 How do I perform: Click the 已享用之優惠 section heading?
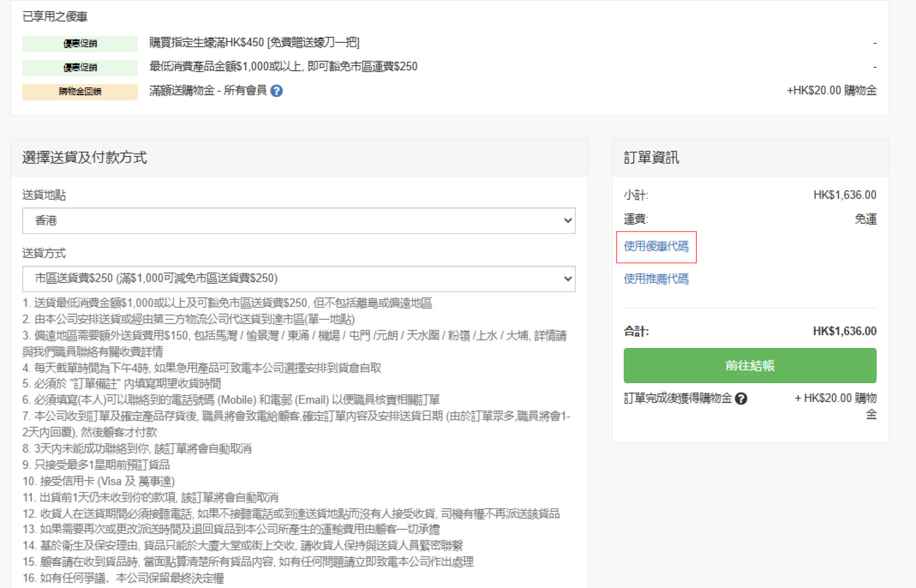[55, 17]
